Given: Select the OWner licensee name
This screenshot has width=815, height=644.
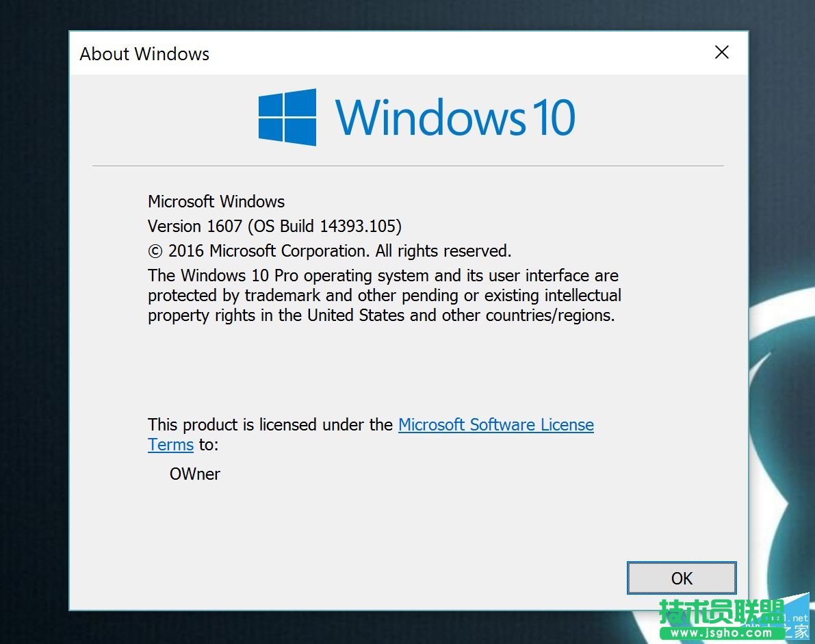Looking at the screenshot, I should pyautogui.click(x=194, y=474).
